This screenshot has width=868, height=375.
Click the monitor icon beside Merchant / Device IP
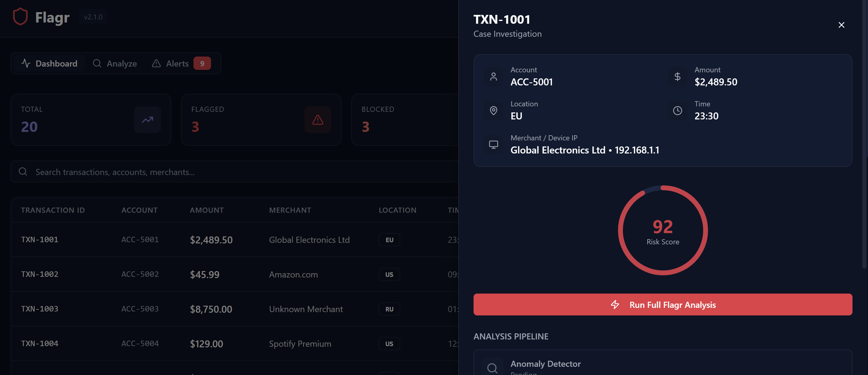[493, 145]
